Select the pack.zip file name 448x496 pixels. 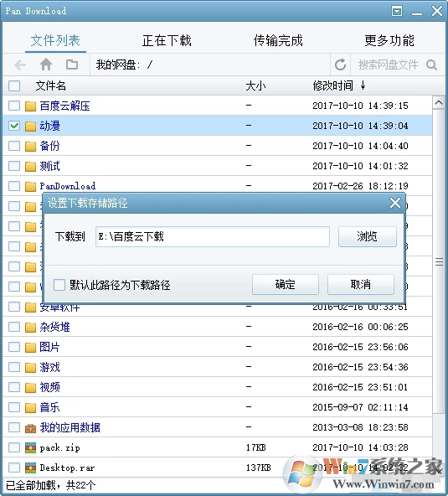point(59,448)
